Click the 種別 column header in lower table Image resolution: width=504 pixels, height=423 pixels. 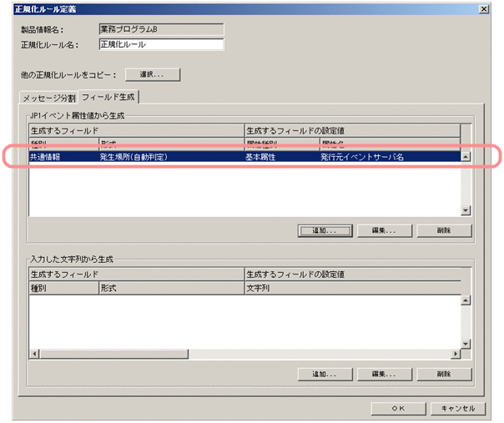point(63,288)
